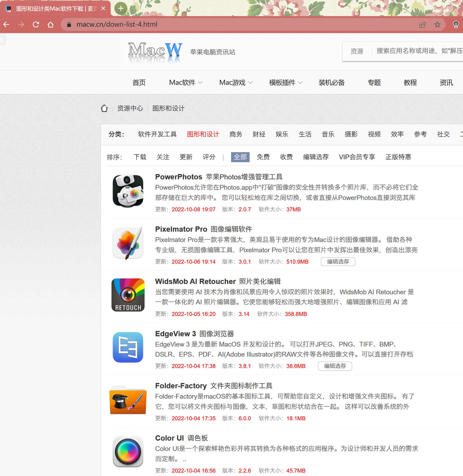Click 资源中心 breadcrumb link
Image resolution: width=463 pixels, height=476 pixels.
point(130,108)
